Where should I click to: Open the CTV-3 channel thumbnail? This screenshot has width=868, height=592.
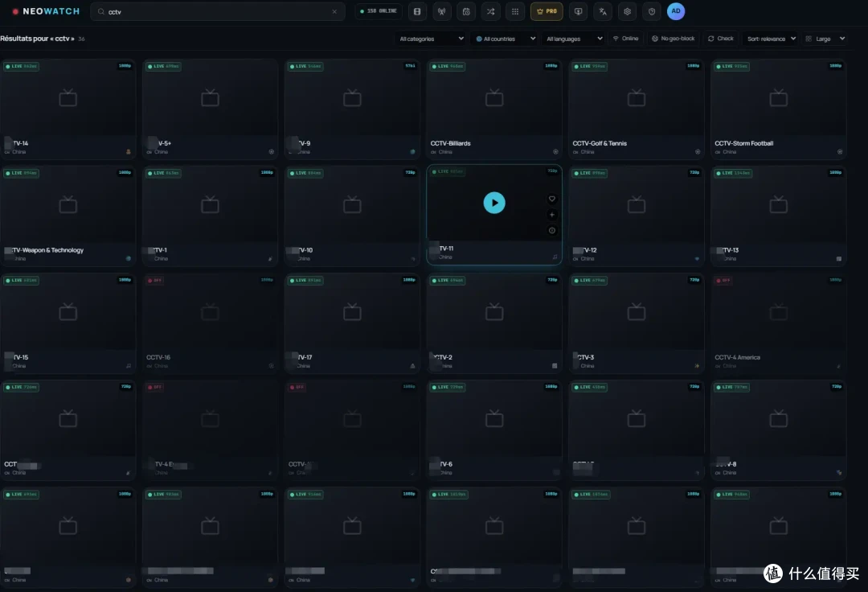[636, 312]
